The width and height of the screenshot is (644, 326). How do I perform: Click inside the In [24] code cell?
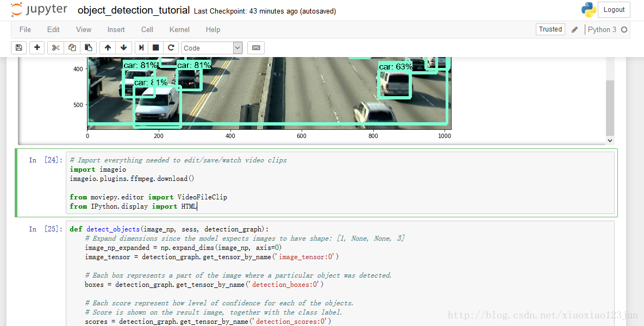(340, 183)
